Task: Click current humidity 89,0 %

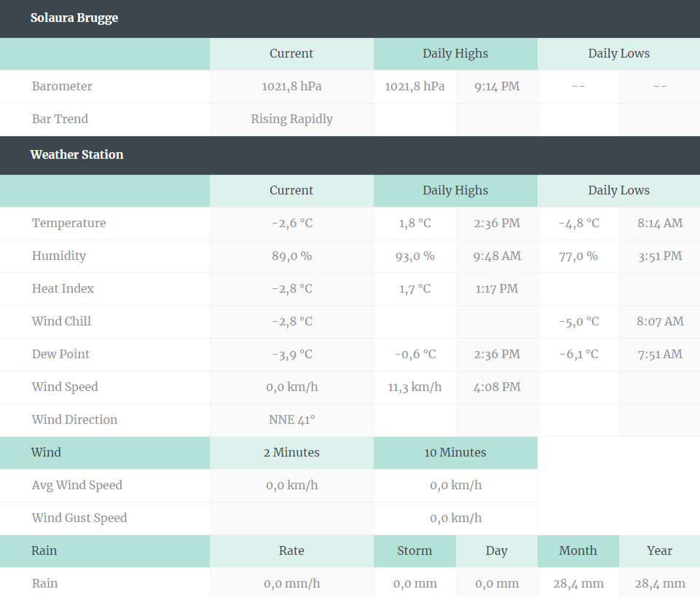Action: pos(291,256)
